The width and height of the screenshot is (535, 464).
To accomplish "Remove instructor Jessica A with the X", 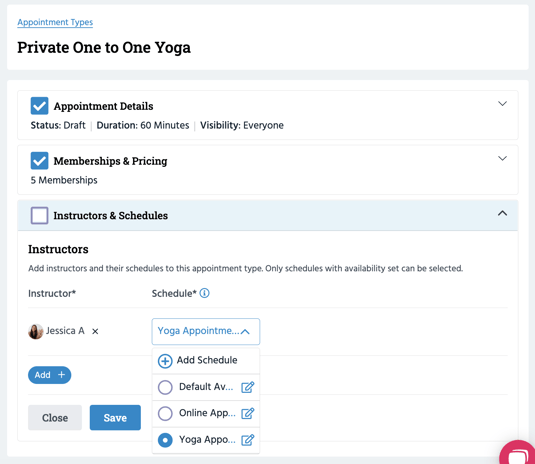I will (x=95, y=331).
